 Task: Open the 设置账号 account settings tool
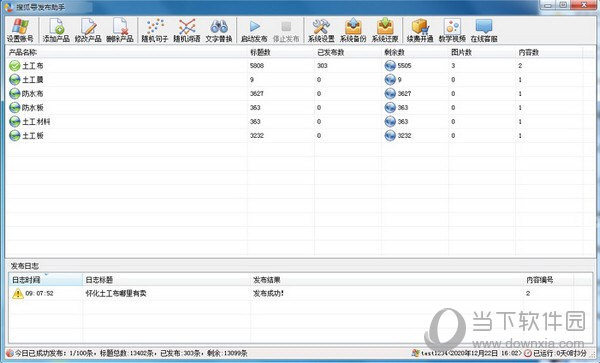point(20,30)
